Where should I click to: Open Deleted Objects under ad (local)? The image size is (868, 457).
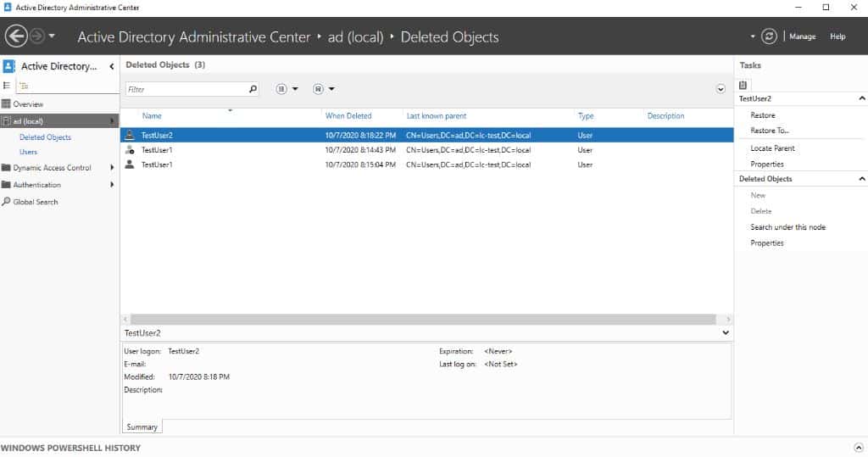point(45,137)
